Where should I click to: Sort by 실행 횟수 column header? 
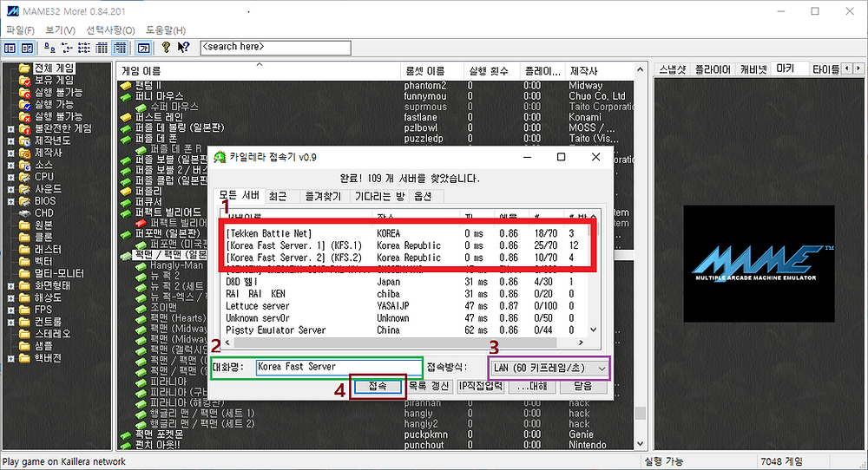491,71
